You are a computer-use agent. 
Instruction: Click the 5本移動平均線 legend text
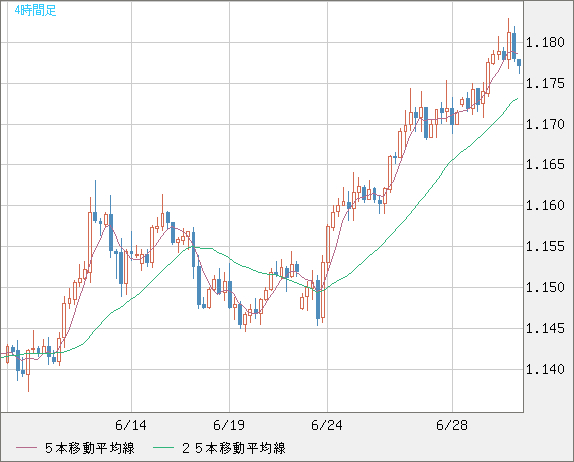[90, 448]
